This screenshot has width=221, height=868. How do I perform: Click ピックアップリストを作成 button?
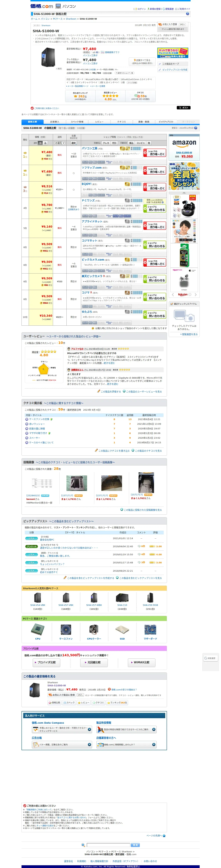(173, 70)
